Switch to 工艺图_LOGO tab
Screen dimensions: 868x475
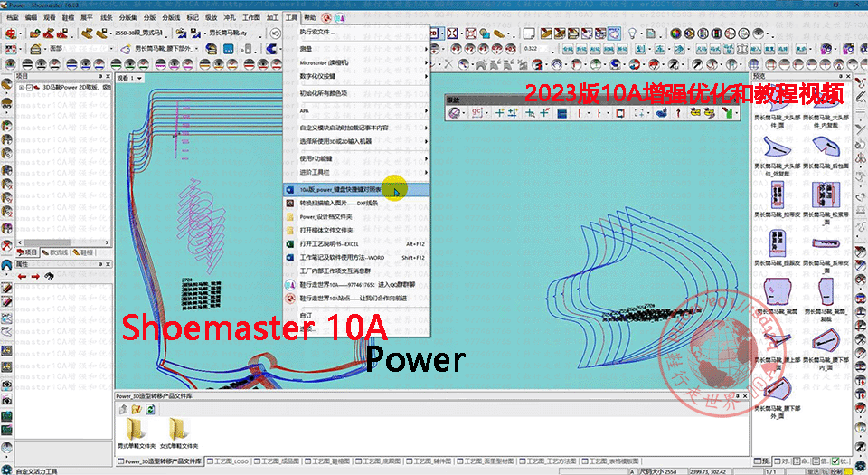pyautogui.click(x=228, y=461)
